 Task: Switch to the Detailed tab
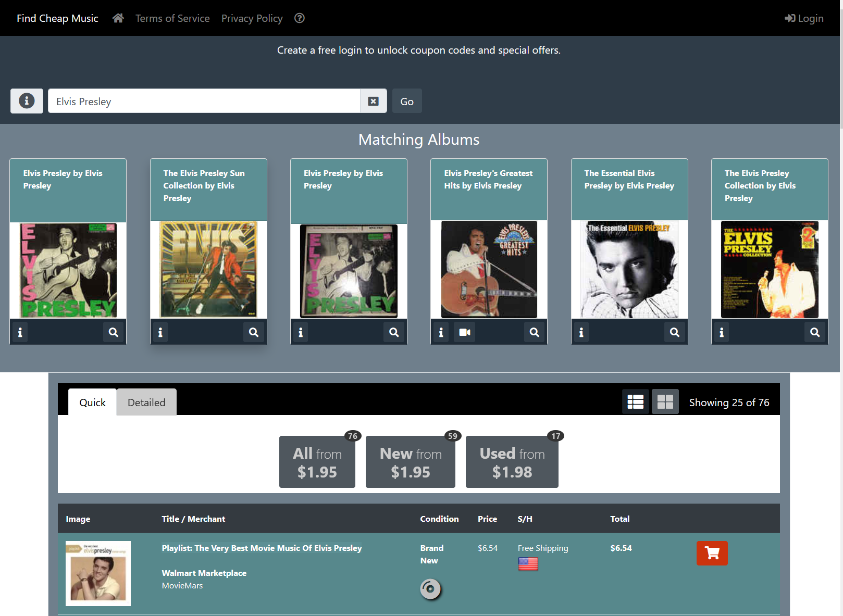[146, 403]
